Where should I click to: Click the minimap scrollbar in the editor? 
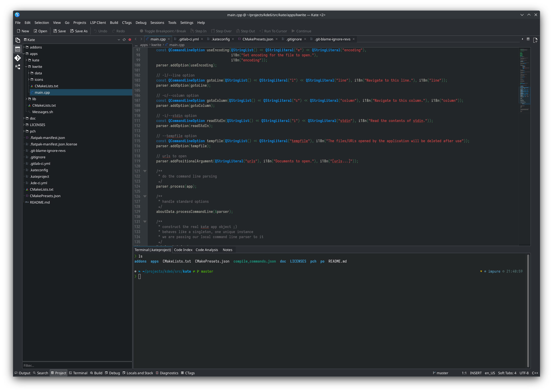tap(524, 146)
